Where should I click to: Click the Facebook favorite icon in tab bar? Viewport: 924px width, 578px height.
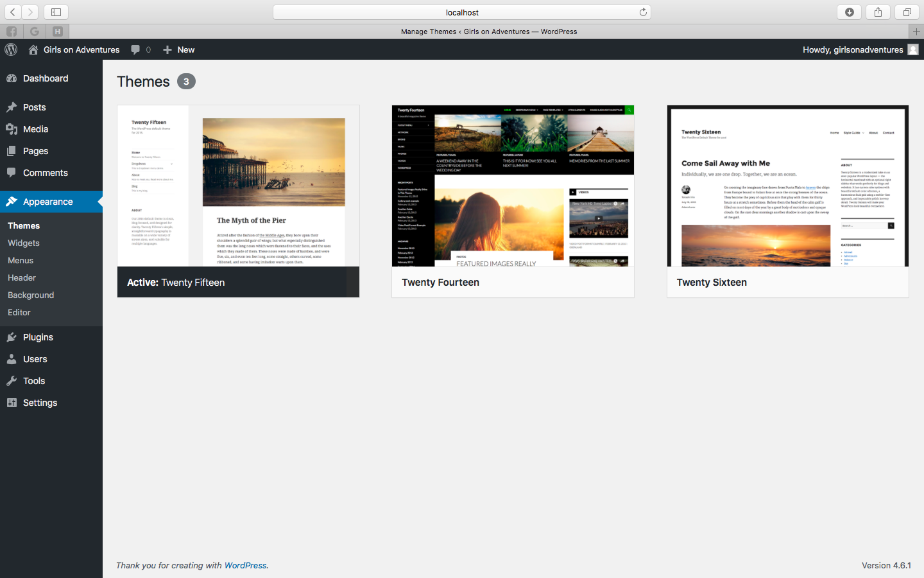pyautogui.click(x=12, y=31)
